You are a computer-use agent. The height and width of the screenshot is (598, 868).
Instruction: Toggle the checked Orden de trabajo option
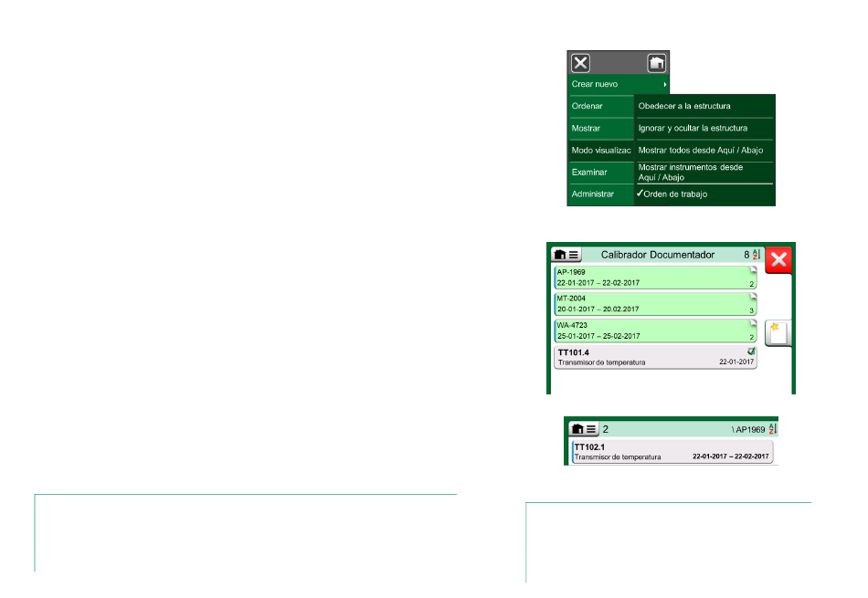(x=704, y=194)
